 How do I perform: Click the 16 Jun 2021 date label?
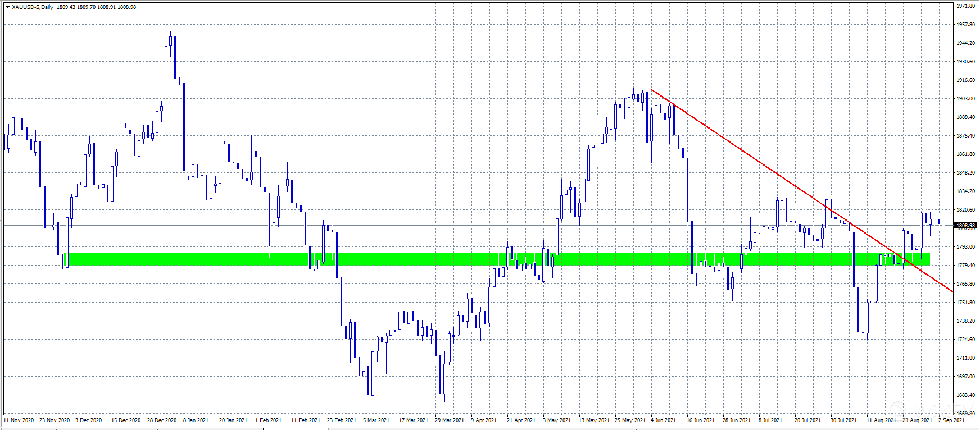[x=700, y=420]
